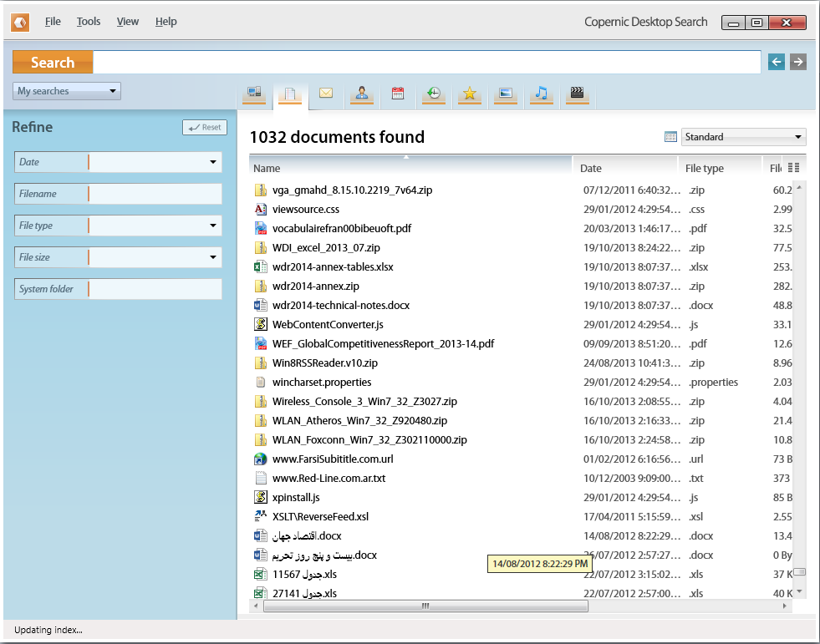Select the Music note category icon

point(542,94)
